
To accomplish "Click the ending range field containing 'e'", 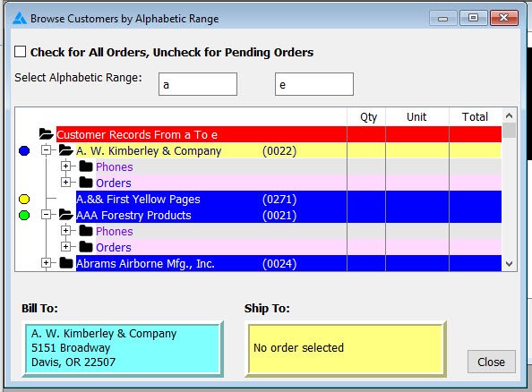I will [x=314, y=84].
